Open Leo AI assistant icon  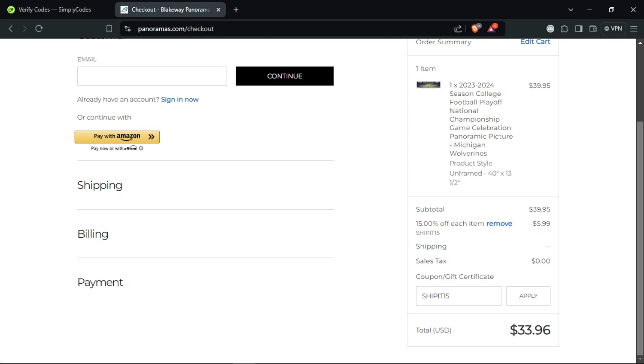click(550, 29)
